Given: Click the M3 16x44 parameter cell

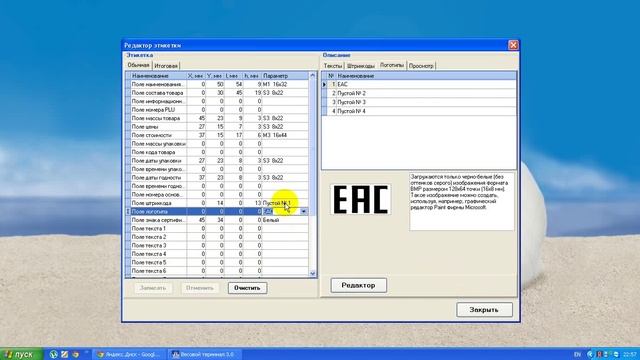Looking at the screenshot, I should (x=285, y=135).
